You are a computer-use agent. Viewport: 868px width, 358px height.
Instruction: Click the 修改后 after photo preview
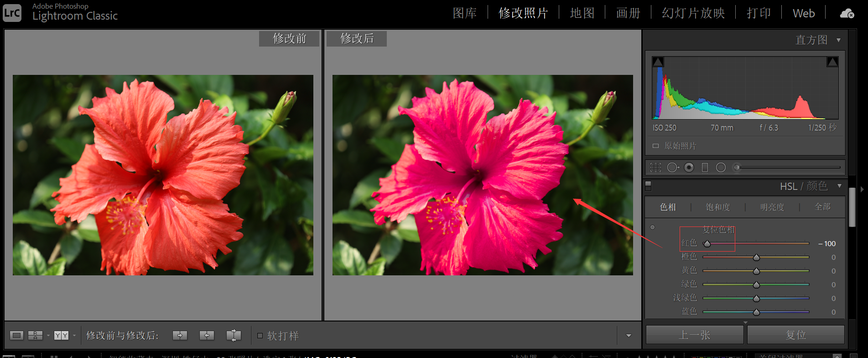coord(483,175)
